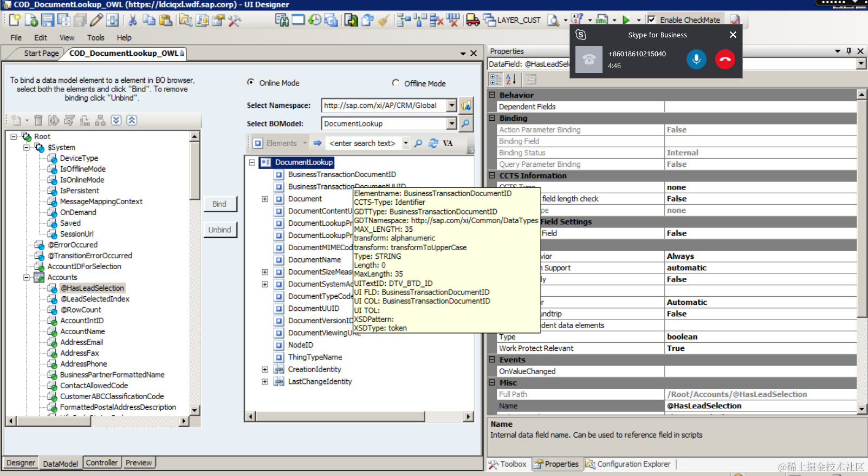The image size is (868, 476).
Task: Click the Bind button
Action: click(x=219, y=204)
